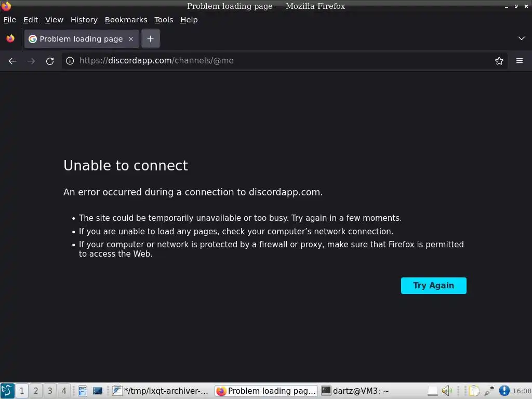This screenshot has width=532, height=399.
Task: Switch to lxqt-archiver text editor taskbar window
Action: click(161, 391)
